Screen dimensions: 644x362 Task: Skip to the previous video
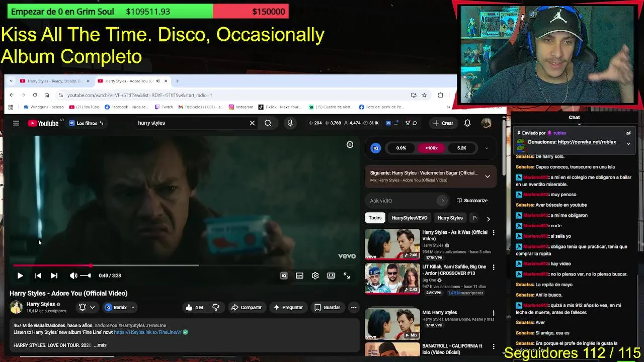[x=38, y=276]
